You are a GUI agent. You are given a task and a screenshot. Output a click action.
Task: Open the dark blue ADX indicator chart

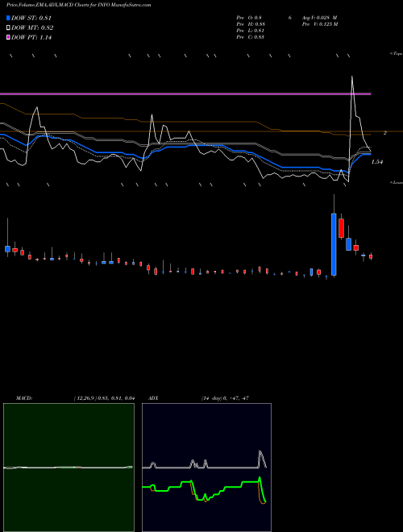click(x=206, y=468)
